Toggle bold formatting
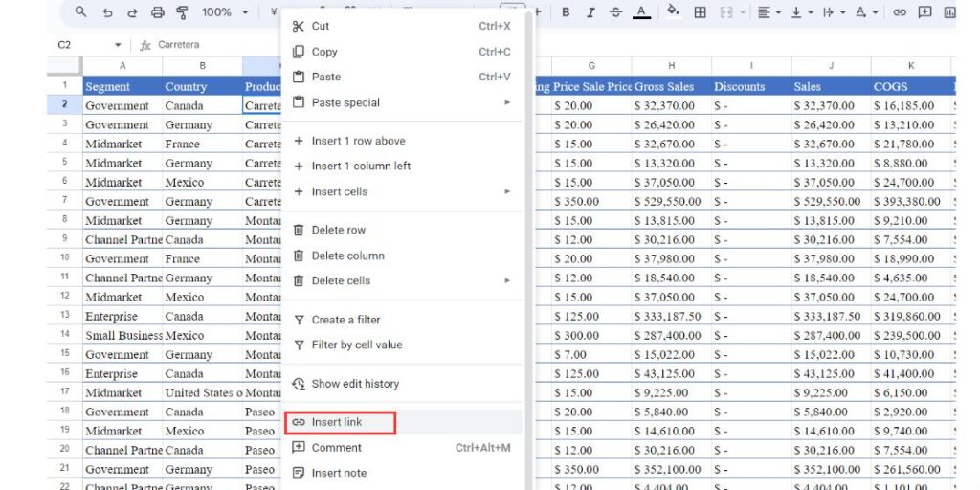Screen dimensions: 980x490 click(565, 11)
